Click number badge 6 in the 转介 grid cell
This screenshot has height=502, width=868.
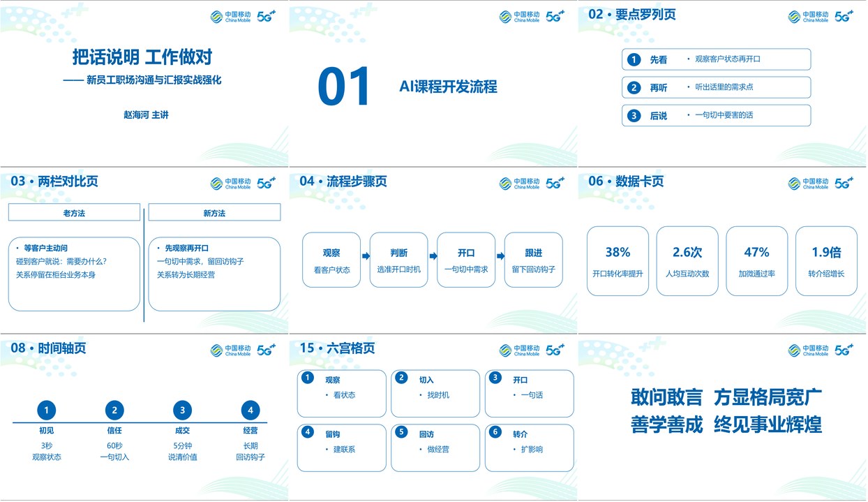pos(495,432)
